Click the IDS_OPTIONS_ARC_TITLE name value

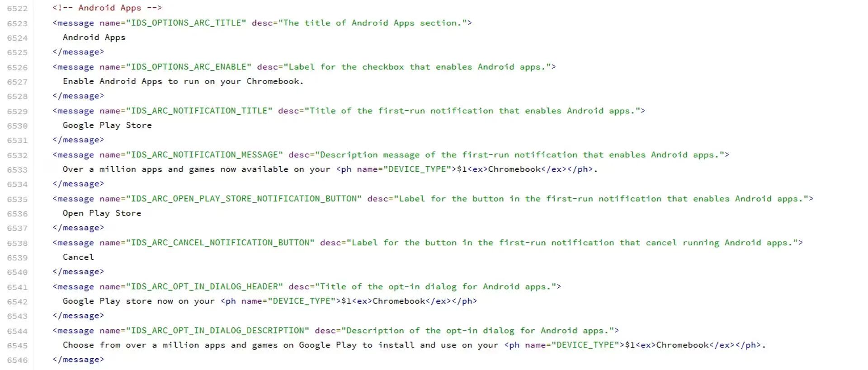pyautogui.click(x=186, y=23)
